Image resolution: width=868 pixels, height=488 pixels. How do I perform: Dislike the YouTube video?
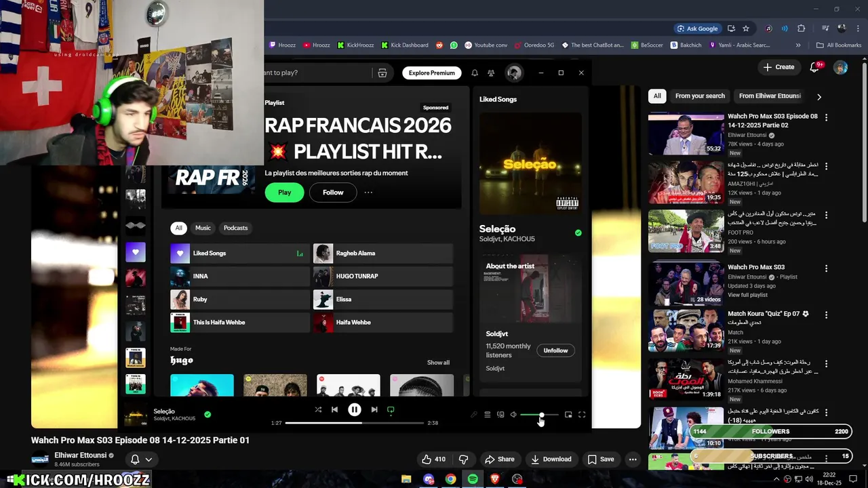463,459
